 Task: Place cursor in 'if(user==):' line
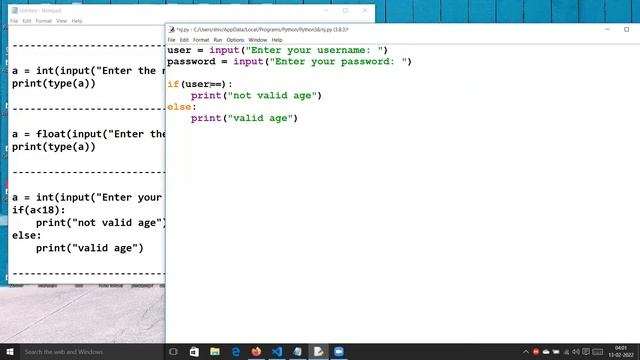click(200, 84)
